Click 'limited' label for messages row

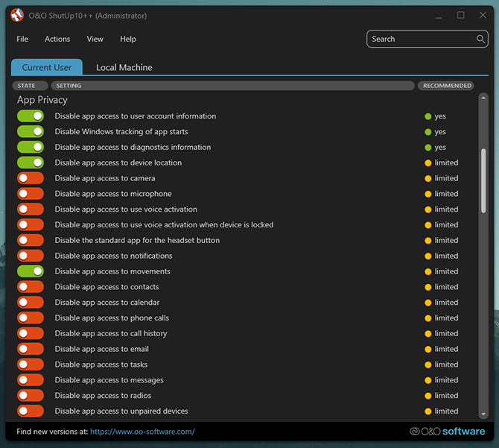point(446,380)
